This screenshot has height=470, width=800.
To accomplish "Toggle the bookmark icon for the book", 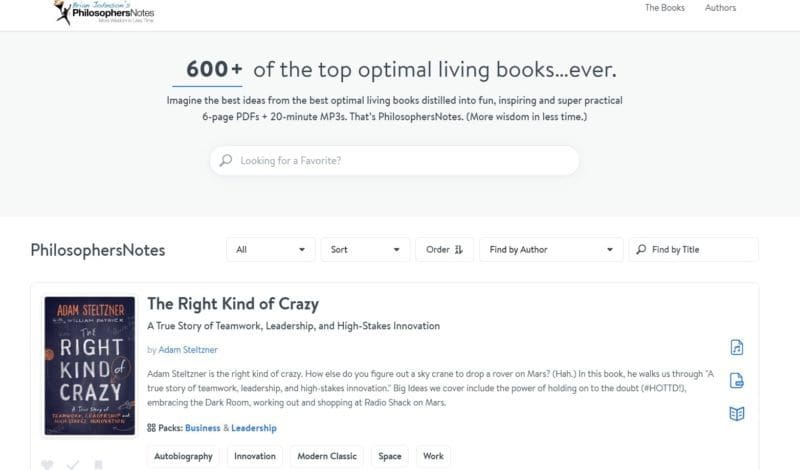I will tap(98, 465).
